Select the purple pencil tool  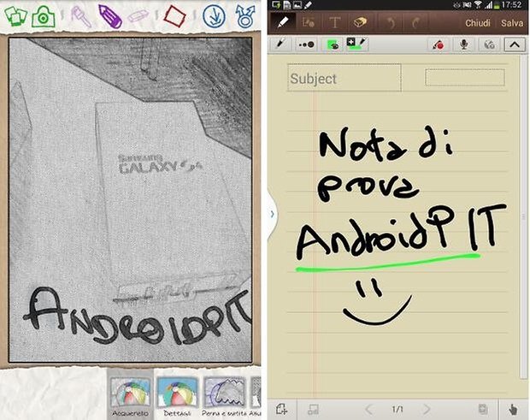(x=110, y=16)
